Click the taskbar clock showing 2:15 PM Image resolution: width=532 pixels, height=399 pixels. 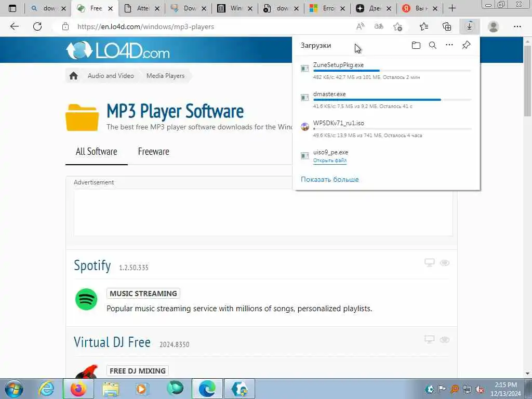pyautogui.click(x=506, y=389)
